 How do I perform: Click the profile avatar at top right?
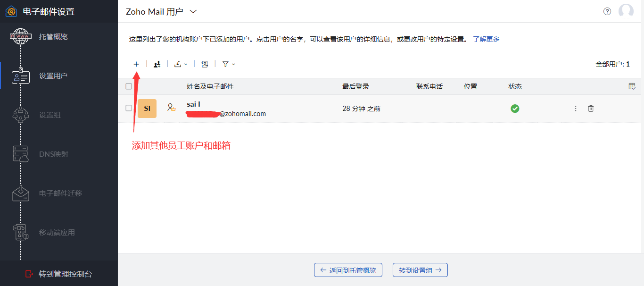point(626,11)
